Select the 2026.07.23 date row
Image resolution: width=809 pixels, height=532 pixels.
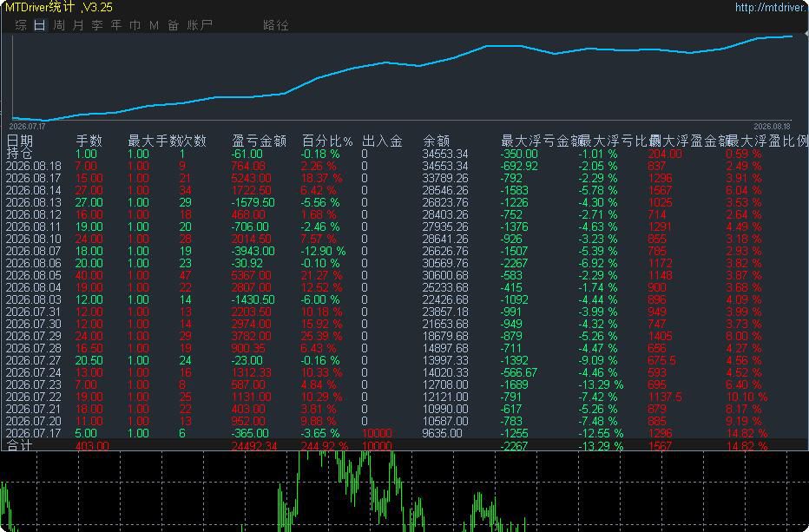click(x=34, y=384)
